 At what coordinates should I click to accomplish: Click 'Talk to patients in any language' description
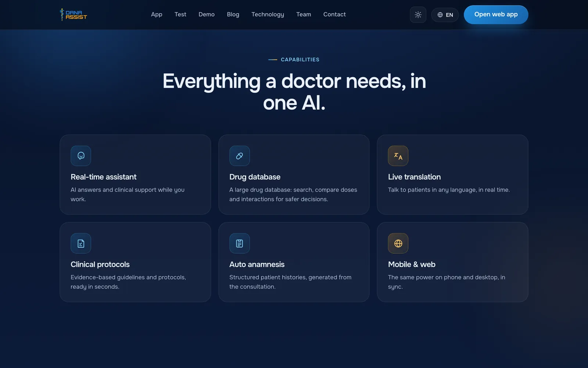(x=449, y=190)
